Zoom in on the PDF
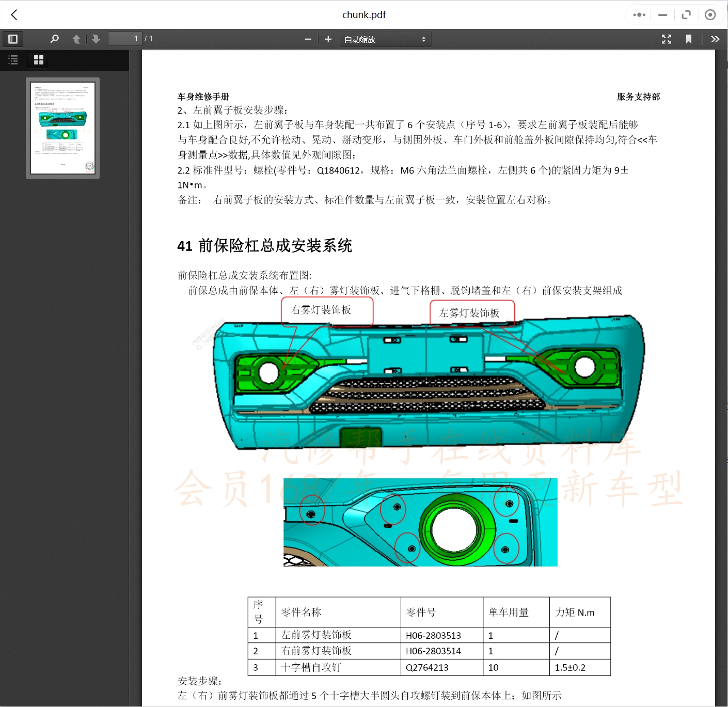Image resolution: width=728 pixels, height=707 pixels. tap(328, 39)
